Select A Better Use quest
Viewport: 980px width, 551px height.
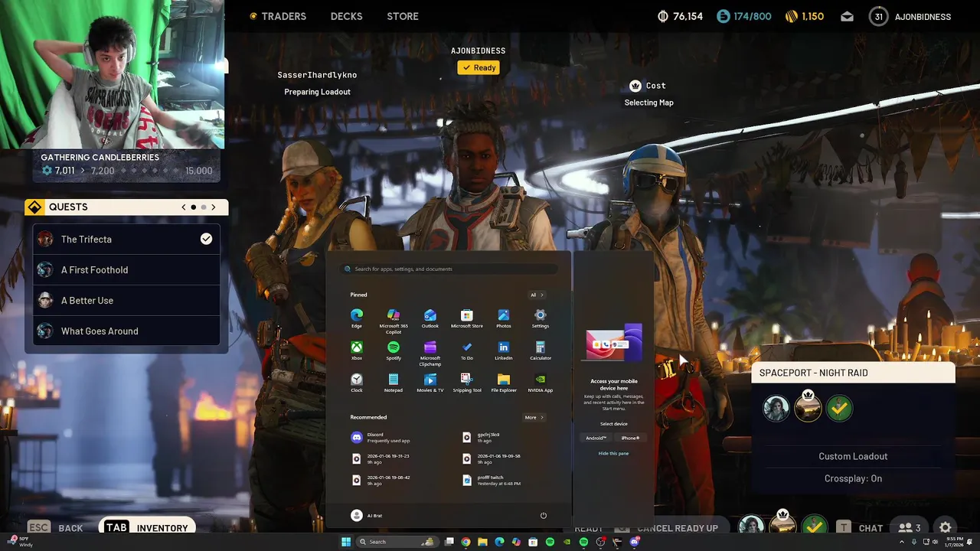(x=126, y=300)
